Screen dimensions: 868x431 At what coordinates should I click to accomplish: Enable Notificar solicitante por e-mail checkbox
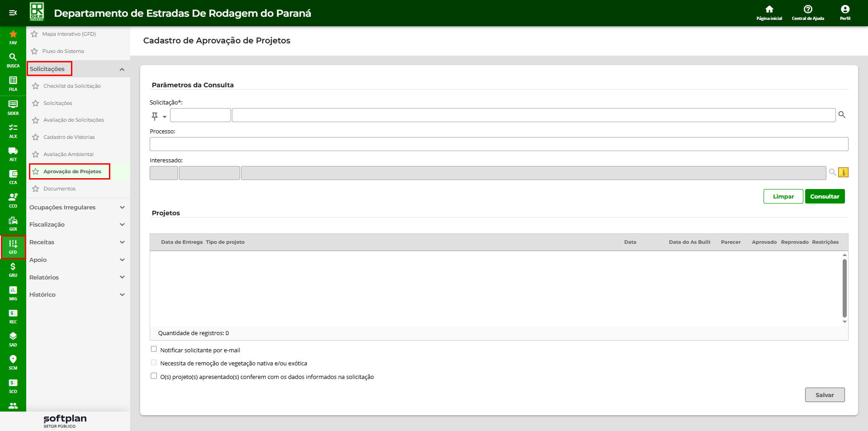click(x=154, y=349)
